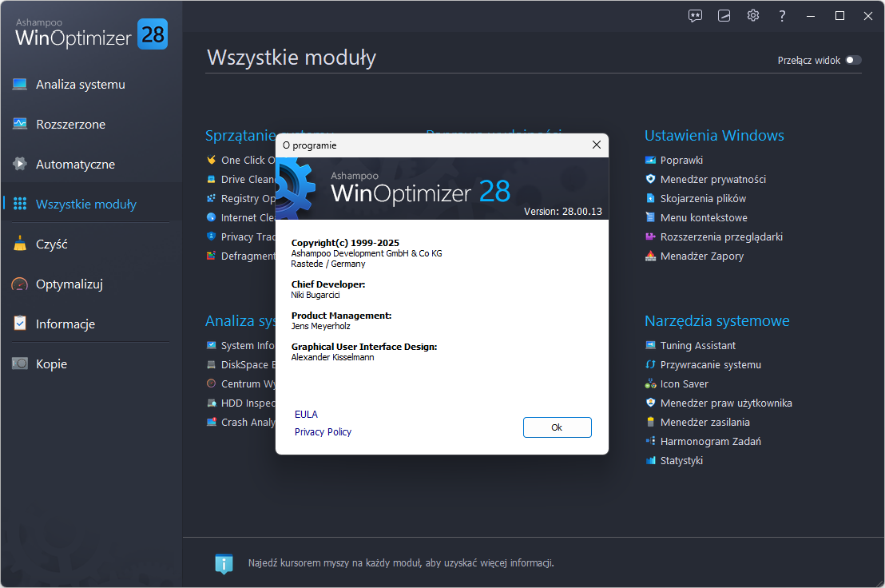Viewport: 885px width, 588px height.
Task: Open Icon Saver module text
Action: pos(684,383)
